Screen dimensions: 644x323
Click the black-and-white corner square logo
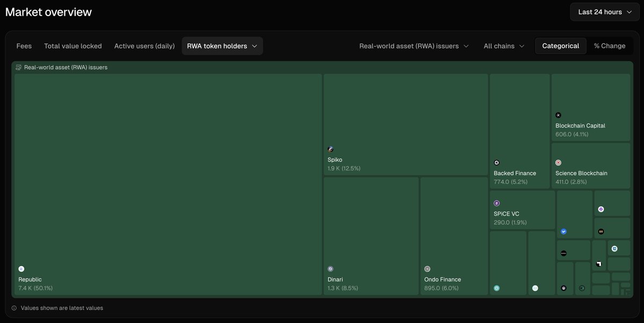(599, 263)
